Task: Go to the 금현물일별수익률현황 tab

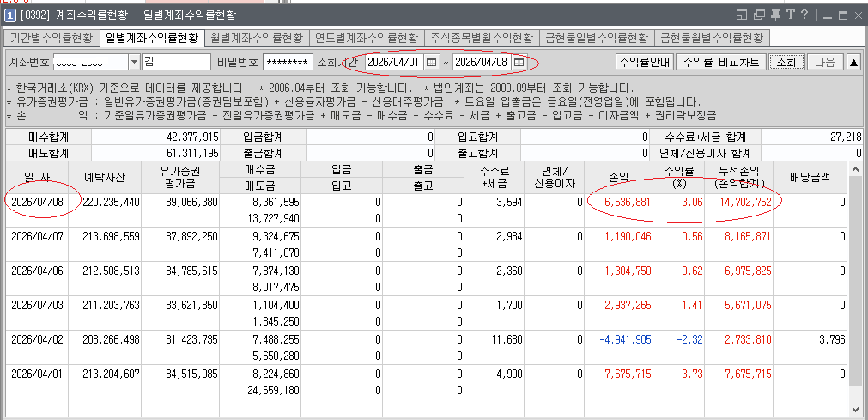Action: pos(596,38)
